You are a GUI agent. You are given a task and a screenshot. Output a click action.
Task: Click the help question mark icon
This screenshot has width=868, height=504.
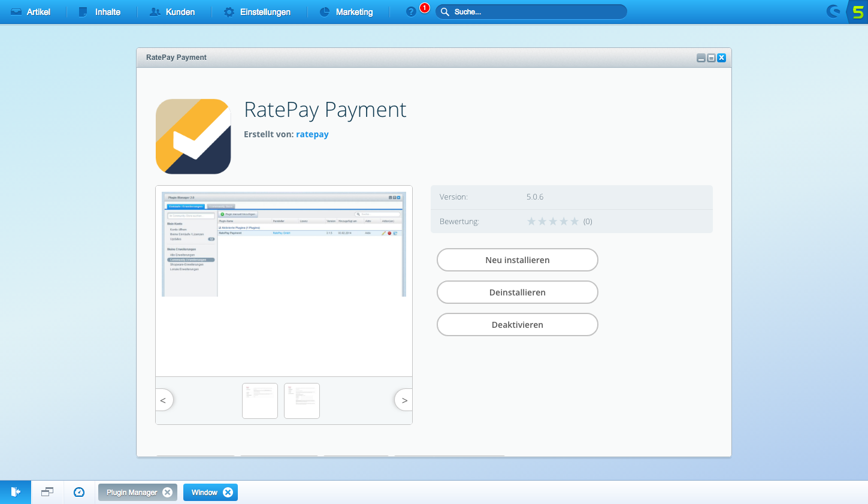411,12
